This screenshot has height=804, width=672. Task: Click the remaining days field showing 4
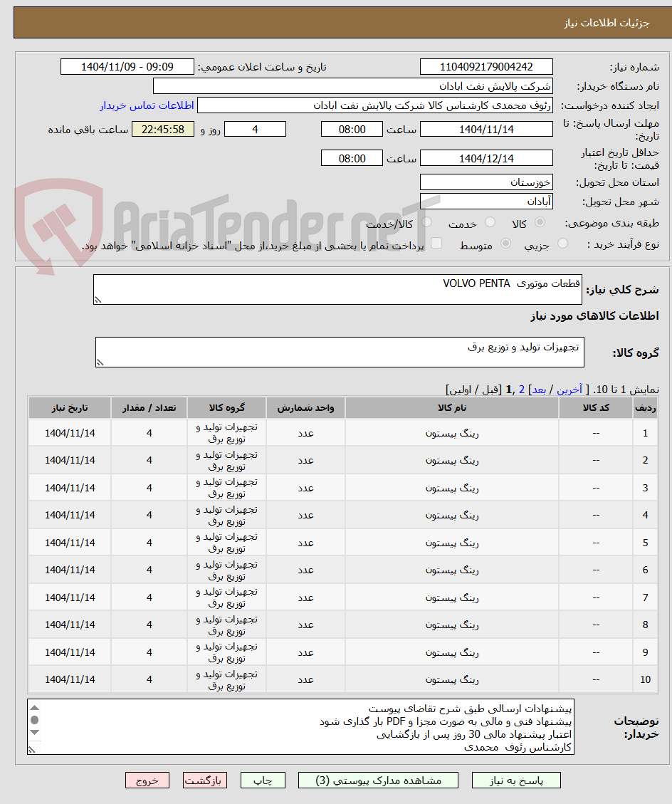[x=256, y=129]
